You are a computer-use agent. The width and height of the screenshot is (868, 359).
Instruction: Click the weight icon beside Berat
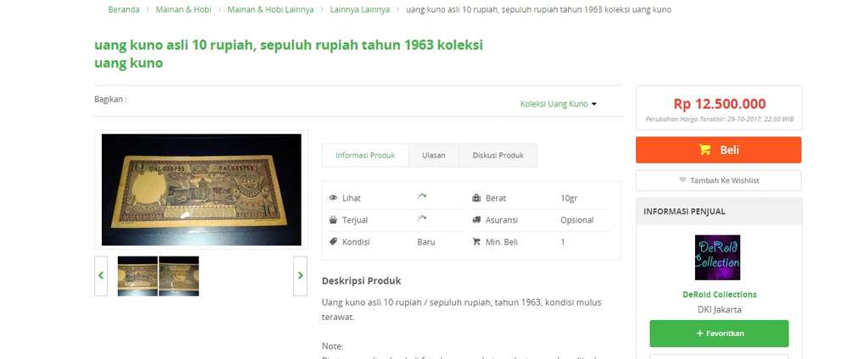[476, 198]
